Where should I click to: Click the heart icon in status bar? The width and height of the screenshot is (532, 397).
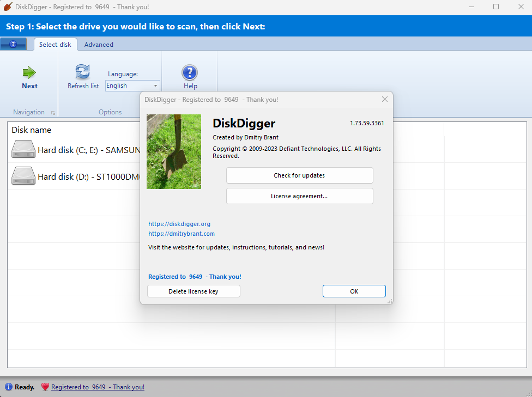[45, 387]
